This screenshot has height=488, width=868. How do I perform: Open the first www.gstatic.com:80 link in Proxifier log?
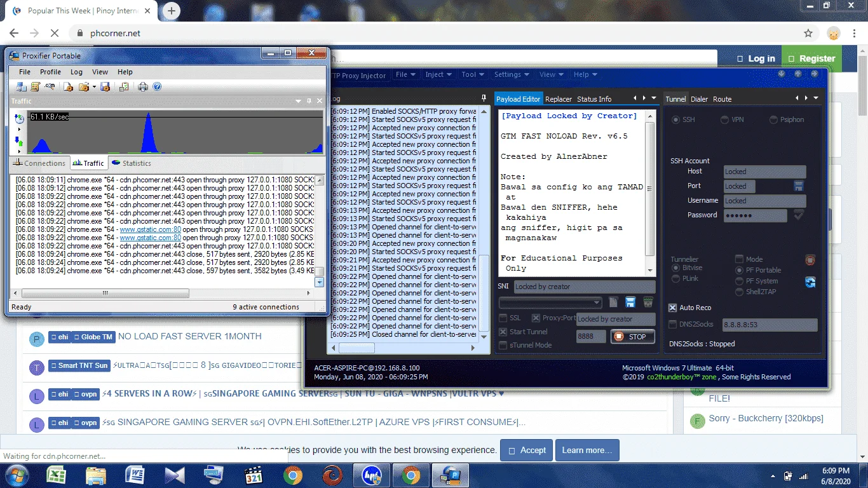(151, 229)
